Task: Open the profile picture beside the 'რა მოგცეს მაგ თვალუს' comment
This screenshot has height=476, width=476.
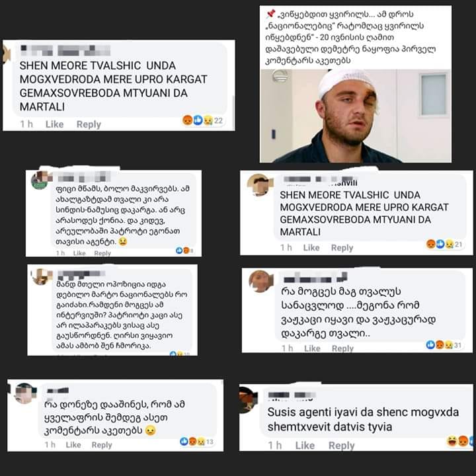Action: pyautogui.click(x=260, y=281)
